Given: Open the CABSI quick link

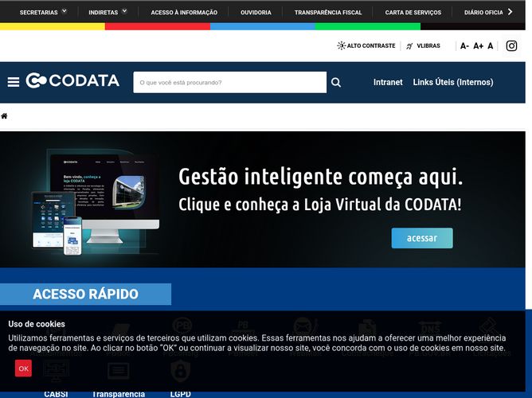Looking at the screenshot, I should click(56, 394).
